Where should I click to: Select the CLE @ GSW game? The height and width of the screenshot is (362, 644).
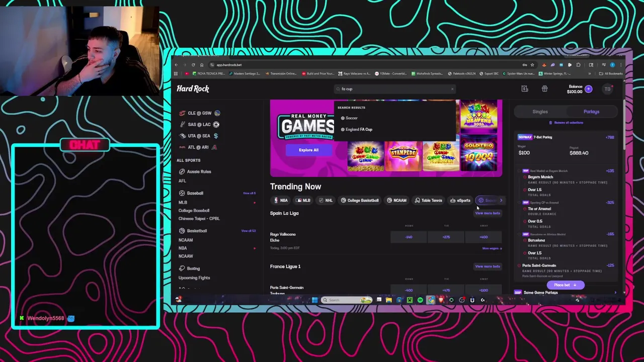[200, 113]
